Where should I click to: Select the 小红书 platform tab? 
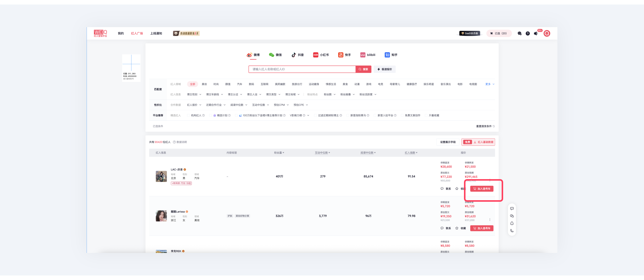(321, 55)
